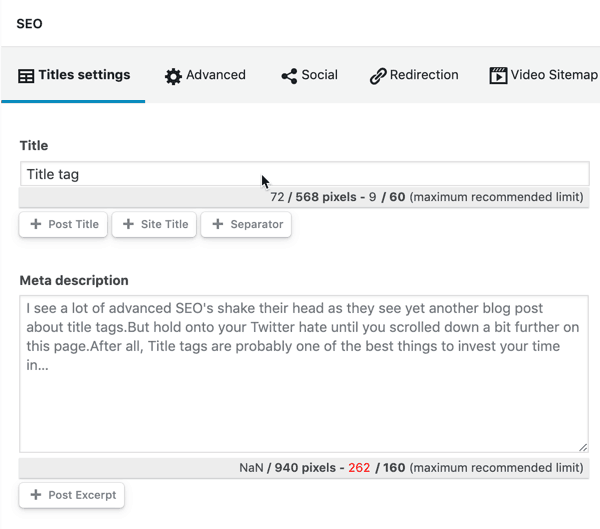Click the gear icon on Advanced tab
Image resolution: width=600 pixels, height=529 pixels.
pos(174,76)
